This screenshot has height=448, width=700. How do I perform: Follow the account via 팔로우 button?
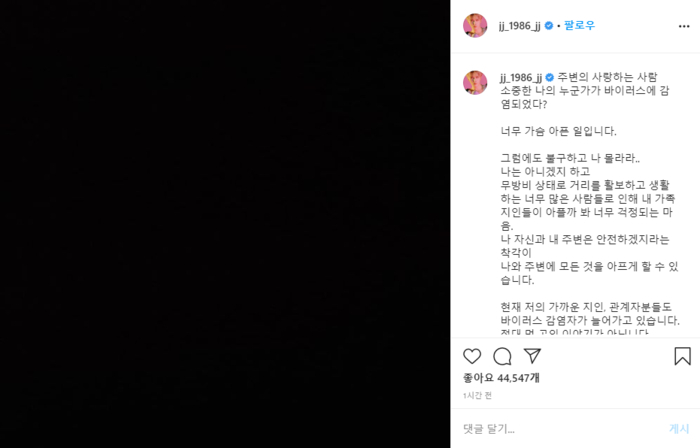pyautogui.click(x=579, y=25)
